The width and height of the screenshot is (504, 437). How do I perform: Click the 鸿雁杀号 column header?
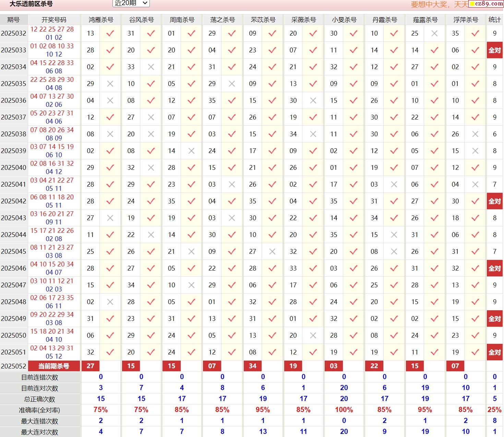(x=101, y=20)
